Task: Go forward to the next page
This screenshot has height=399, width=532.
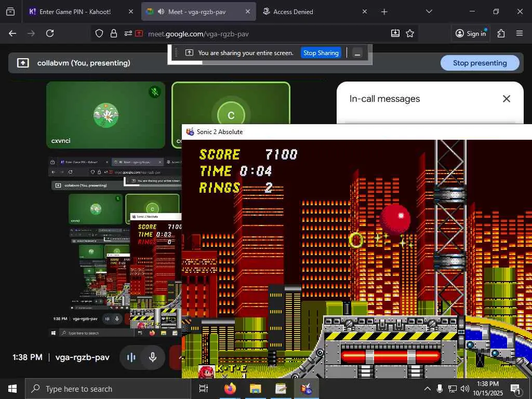Action: (31, 33)
